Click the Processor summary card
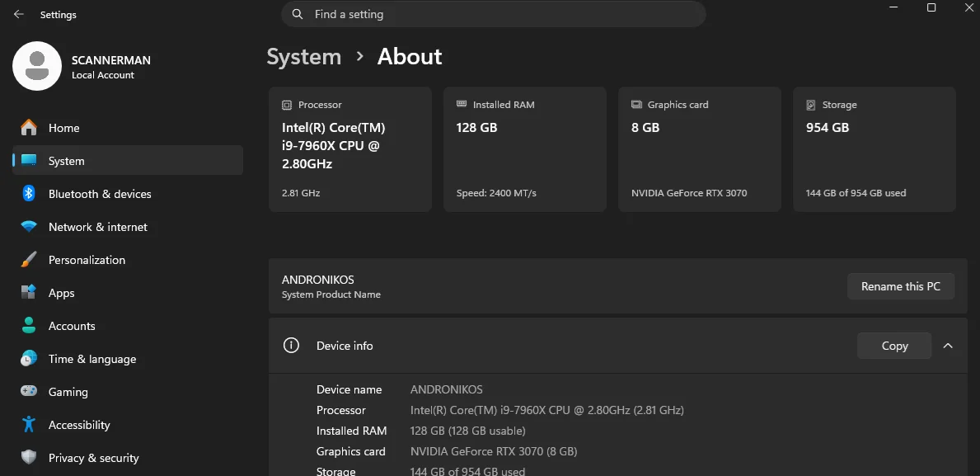 tap(350, 149)
